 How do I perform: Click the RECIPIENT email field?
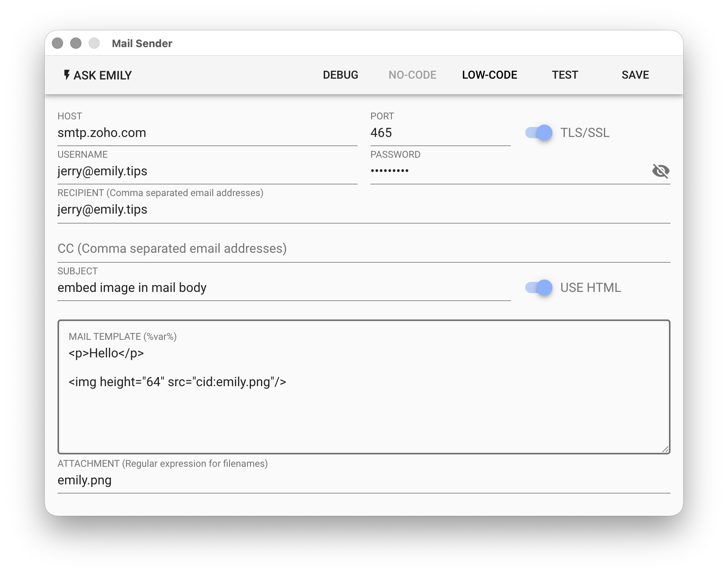[x=363, y=210]
